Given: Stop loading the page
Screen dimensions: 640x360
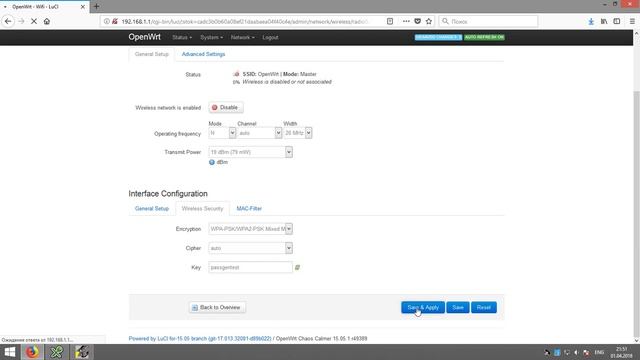Looking at the screenshot, I should click(34, 21).
